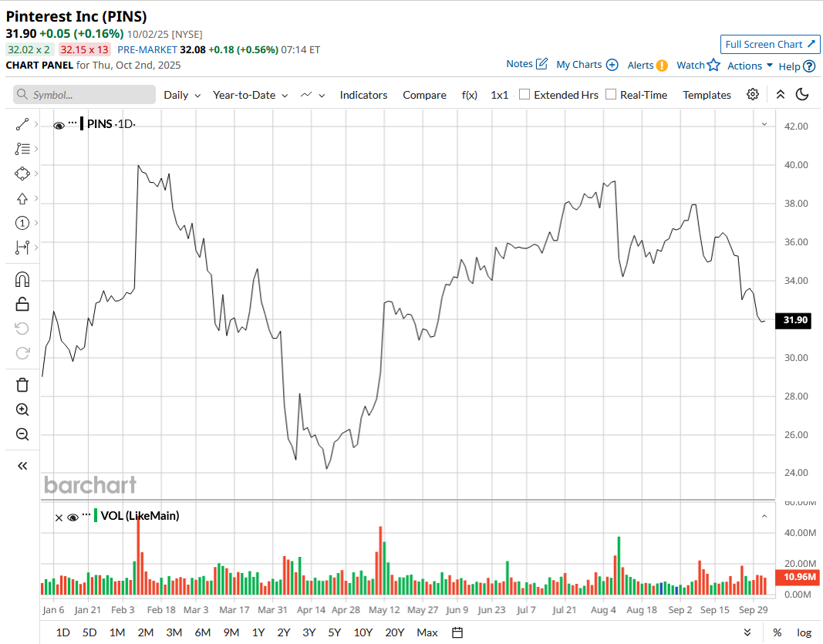This screenshot has width=823, height=644.
Task: Expand trend line tool submenu arrow
Action: 36,124
